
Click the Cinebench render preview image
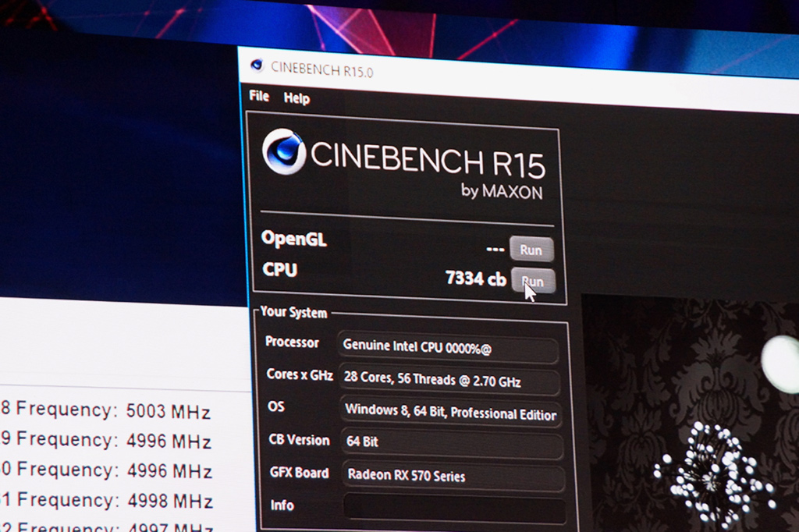tap(690, 413)
